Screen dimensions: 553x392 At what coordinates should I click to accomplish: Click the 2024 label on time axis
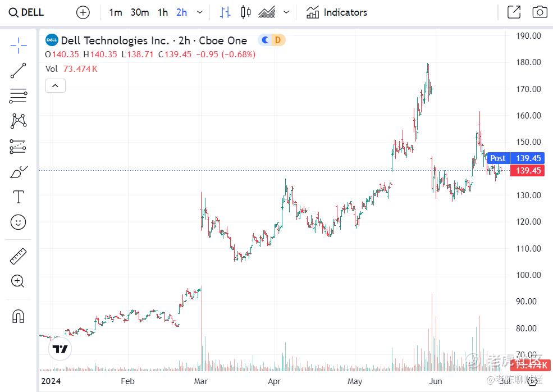tap(51, 381)
